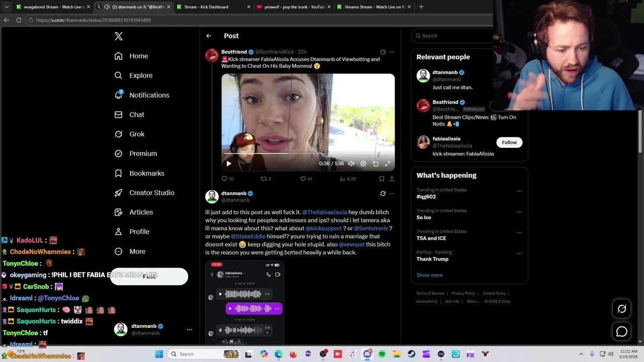Follow fabiaalissia in Relevant people
Viewport: 644px width, 362px height.
[509, 142]
